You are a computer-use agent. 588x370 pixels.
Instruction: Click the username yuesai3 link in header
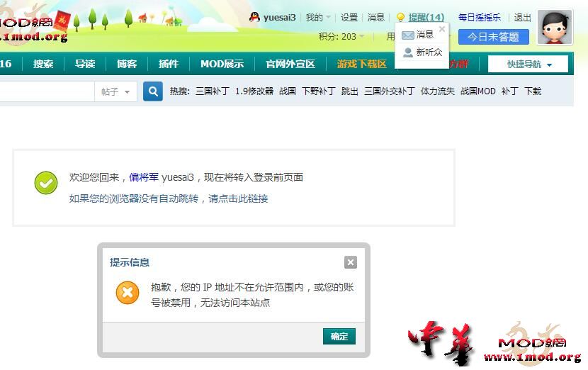point(279,17)
